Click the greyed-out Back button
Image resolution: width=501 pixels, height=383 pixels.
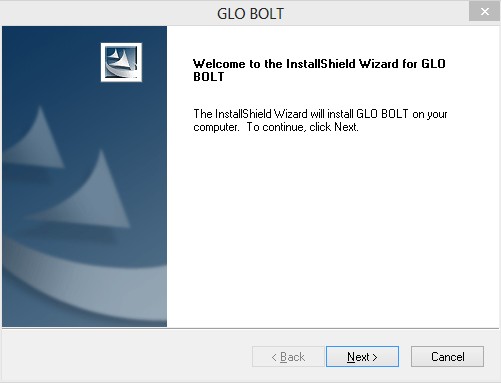288,357
